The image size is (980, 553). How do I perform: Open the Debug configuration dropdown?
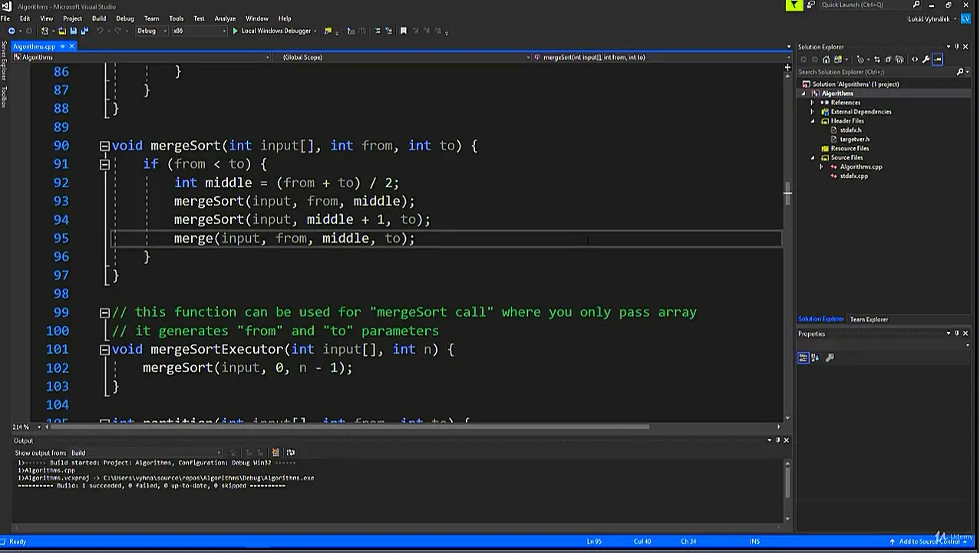[x=150, y=31]
